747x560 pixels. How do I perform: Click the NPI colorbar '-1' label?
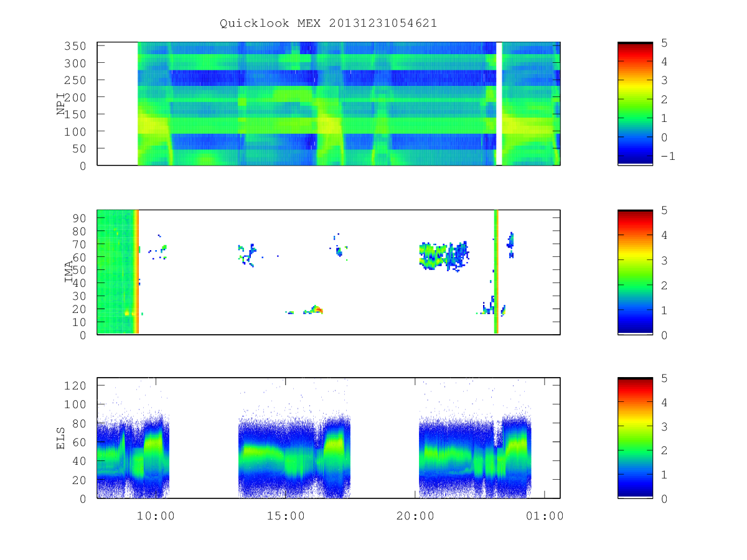pos(667,156)
